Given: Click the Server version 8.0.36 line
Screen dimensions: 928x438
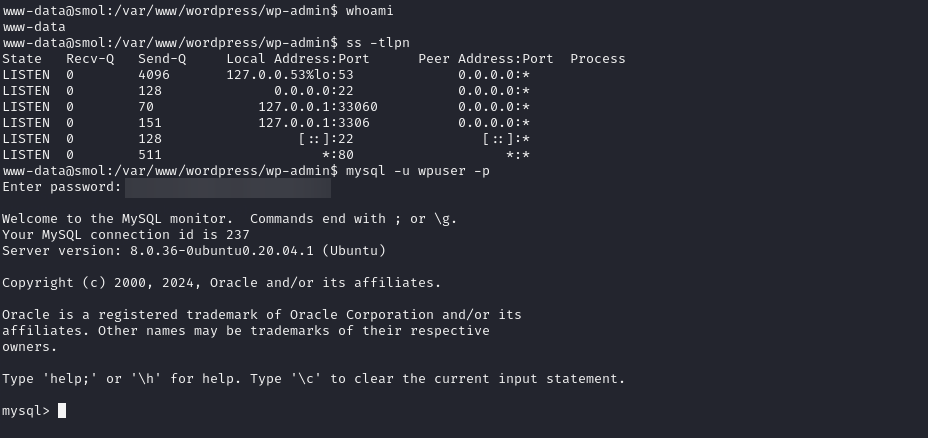Looking at the screenshot, I should 194,251.
